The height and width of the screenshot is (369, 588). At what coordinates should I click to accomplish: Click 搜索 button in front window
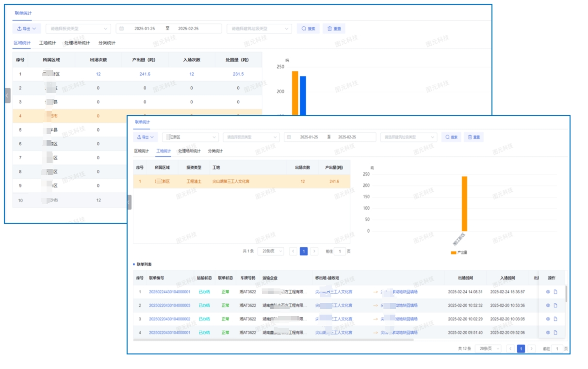451,137
